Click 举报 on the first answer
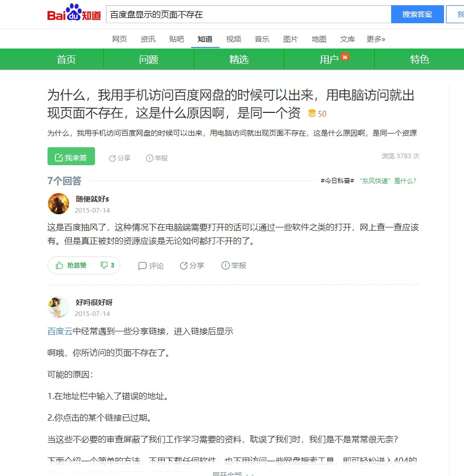 click(233, 265)
